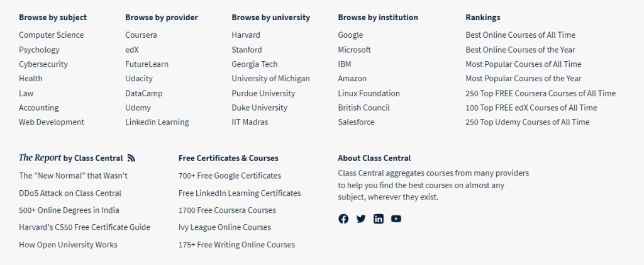This screenshot has height=265, width=644.
Task: Open The Report by Class Central
Action: [70, 158]
